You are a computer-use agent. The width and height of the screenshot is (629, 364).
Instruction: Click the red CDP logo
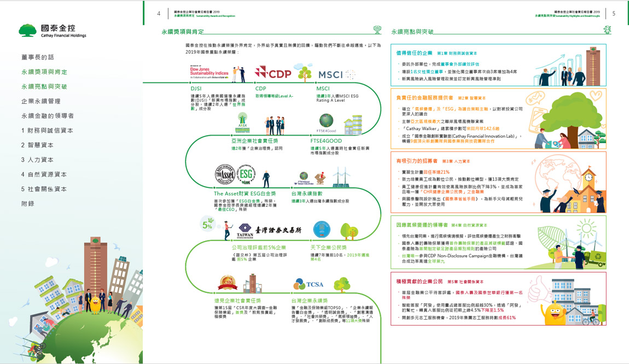point(273,73)
